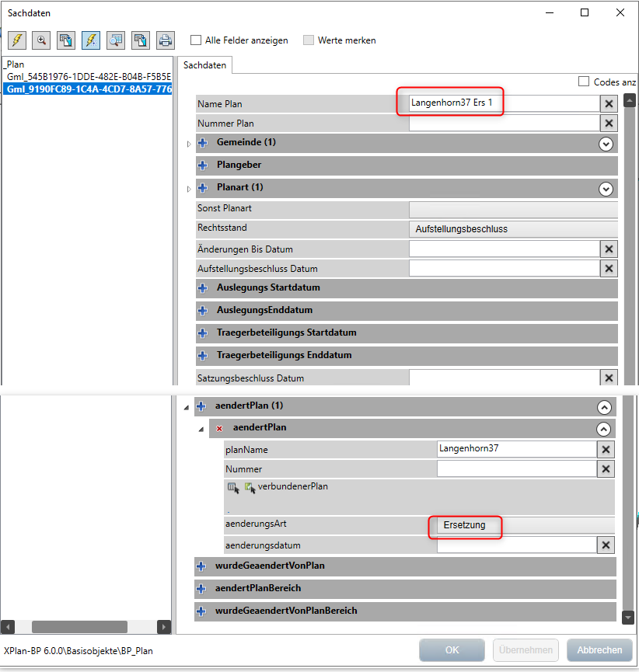The image size is (639, 672).
Task: Check the Codes anzeigen checkbox
Action: tap(584, 82)
